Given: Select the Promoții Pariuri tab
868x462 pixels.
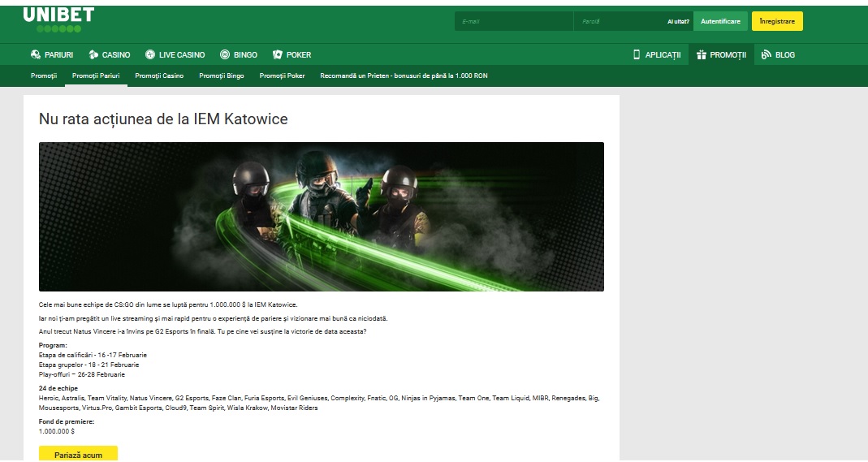Looking at the screenshot, I should pyautogui.click(x=96, y=76).
